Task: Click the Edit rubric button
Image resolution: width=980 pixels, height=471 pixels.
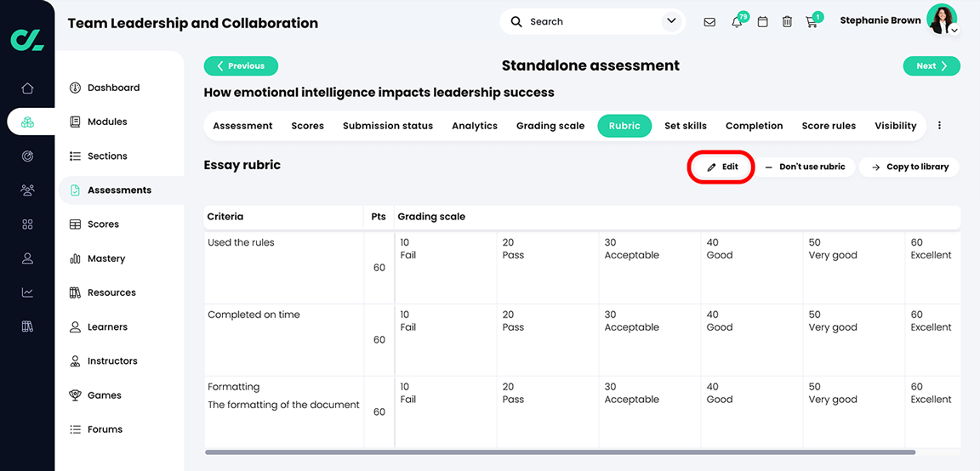Action: [x=721, y=167]
